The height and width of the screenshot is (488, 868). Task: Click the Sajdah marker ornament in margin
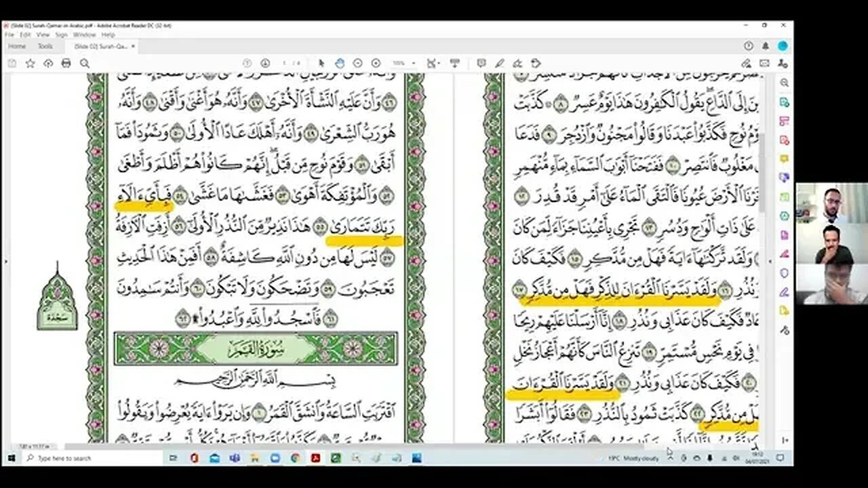[x=57, y=296]
